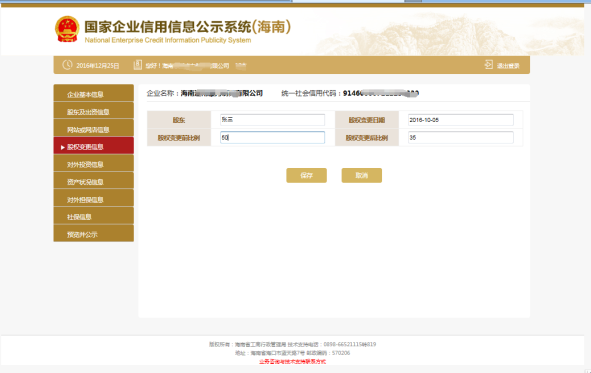591x373 pixels.
Task: Open 企业基本信息 in the sidebar
Action: pyautogui.click(x=93, y=93)
